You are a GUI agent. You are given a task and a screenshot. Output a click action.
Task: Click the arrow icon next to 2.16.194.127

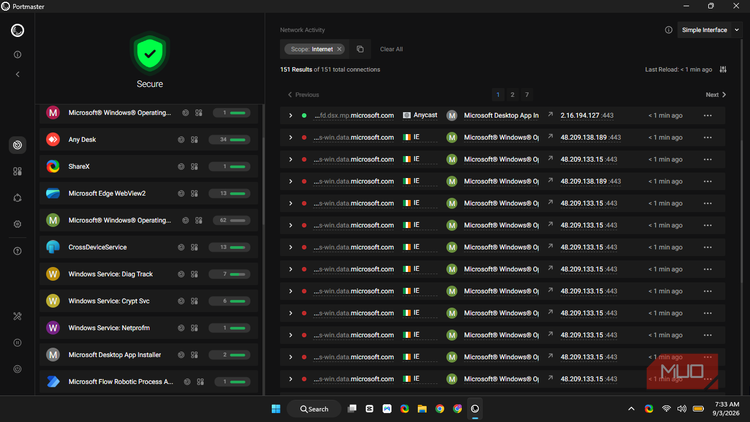pyautogui.click(x=550, y=114)
